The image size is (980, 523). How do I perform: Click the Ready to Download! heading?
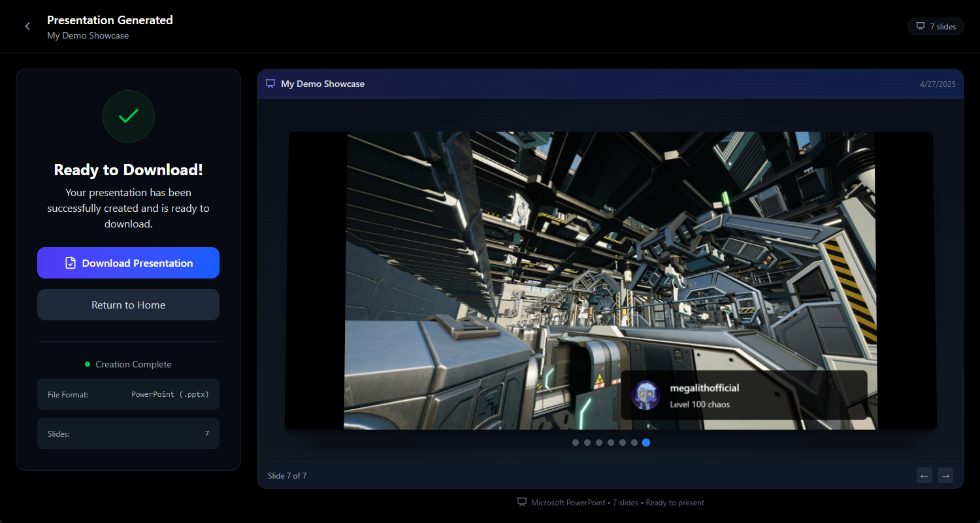[x=128, y=170]
